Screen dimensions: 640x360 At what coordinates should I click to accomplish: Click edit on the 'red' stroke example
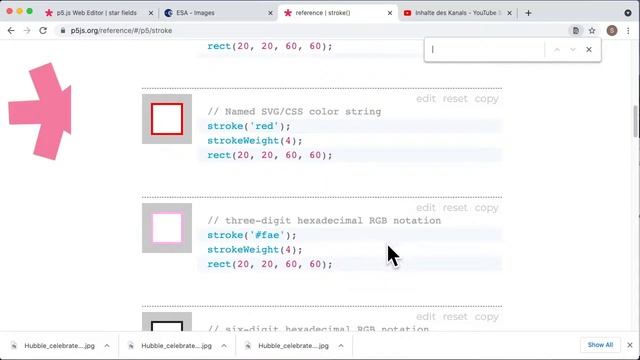point(426,99)
